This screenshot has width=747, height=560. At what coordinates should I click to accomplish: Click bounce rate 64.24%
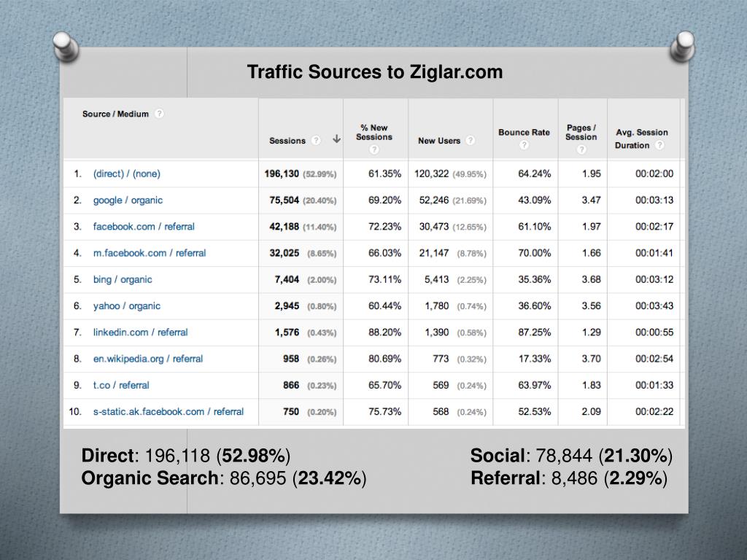pos(535,174)
